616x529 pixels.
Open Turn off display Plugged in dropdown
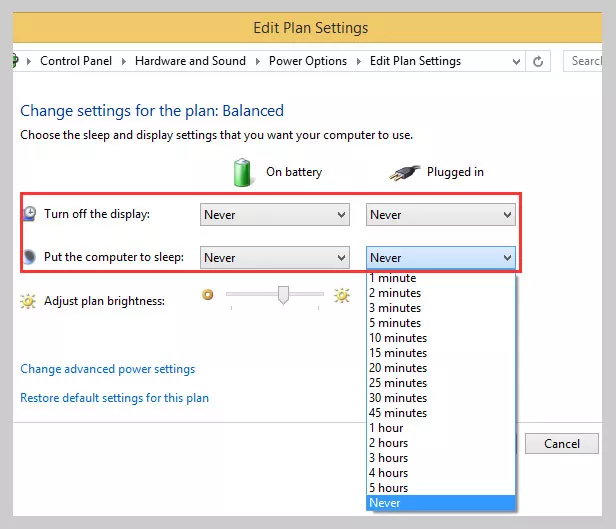(x=440, y=214)
